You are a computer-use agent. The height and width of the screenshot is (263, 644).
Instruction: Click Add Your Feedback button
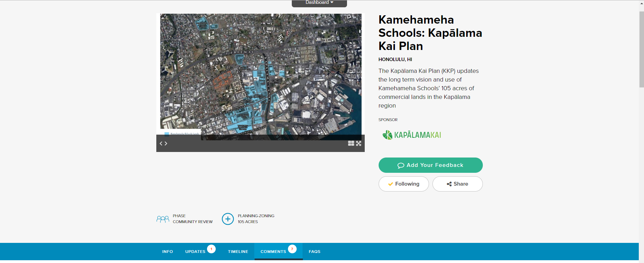coord(430,165)
